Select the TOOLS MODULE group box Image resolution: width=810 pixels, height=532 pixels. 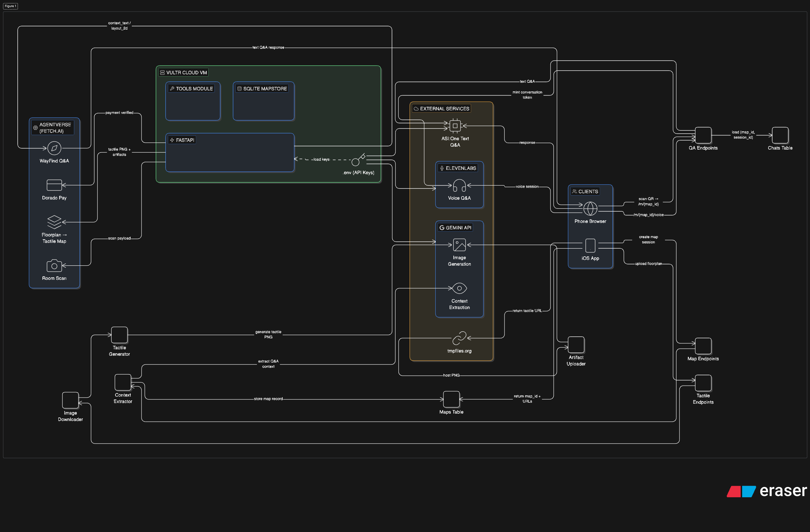(x=193, y=101)
